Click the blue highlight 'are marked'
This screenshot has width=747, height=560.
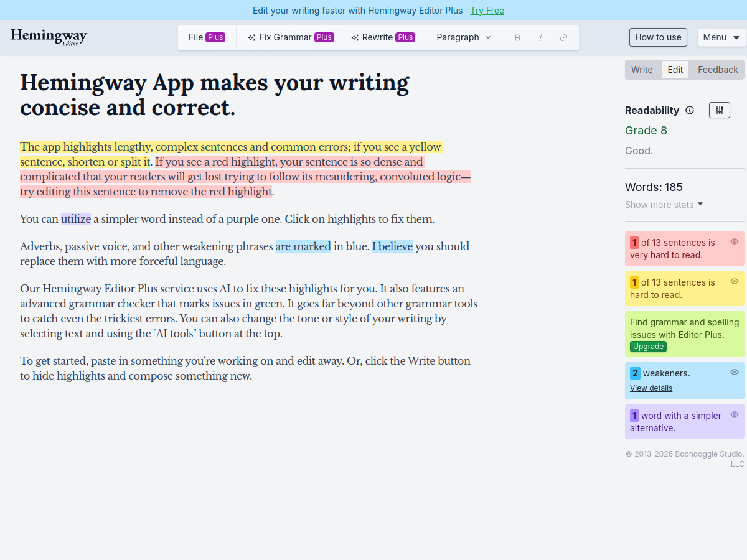303,246
